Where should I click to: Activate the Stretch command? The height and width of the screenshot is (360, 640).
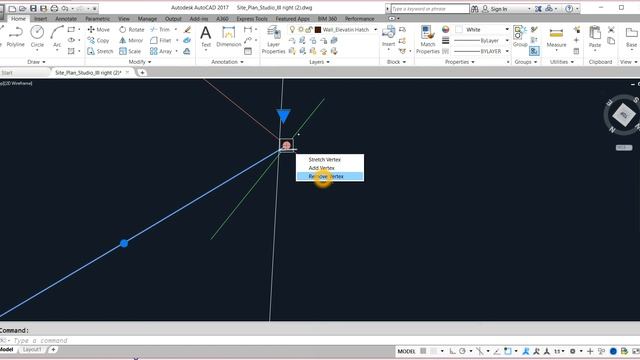click(x=100, y=51)
